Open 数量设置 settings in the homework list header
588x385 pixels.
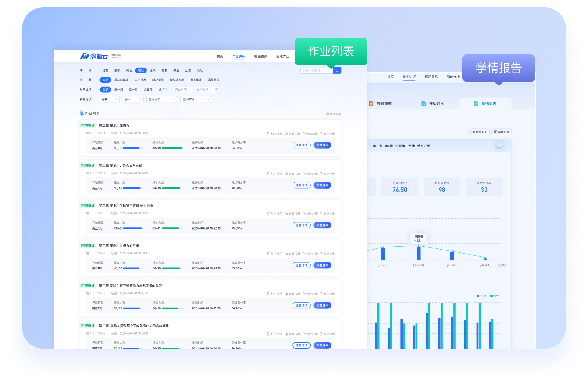point(334,114)
